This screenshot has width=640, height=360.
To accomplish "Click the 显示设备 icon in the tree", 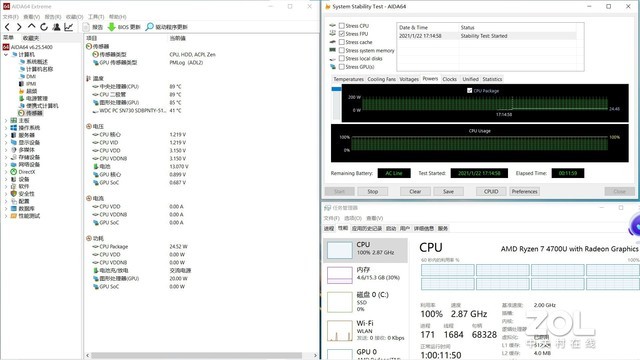I will [x=13, y=142].
